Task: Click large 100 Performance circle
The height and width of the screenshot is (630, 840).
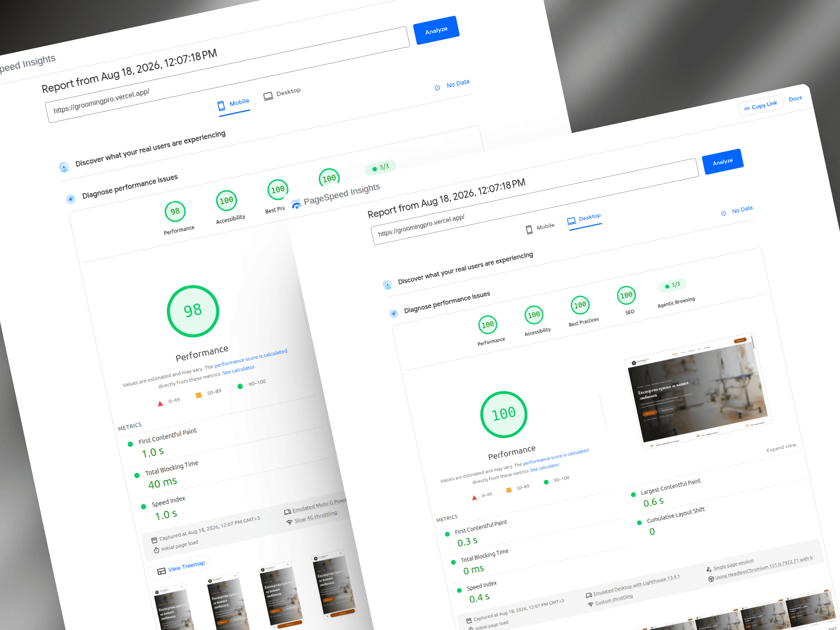Action: 504,414
